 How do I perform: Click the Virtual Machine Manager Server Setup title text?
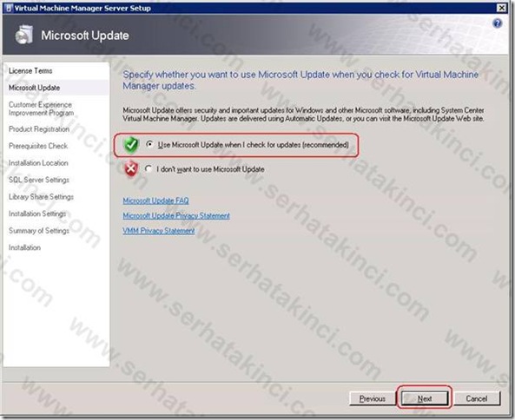pos(83,8)
